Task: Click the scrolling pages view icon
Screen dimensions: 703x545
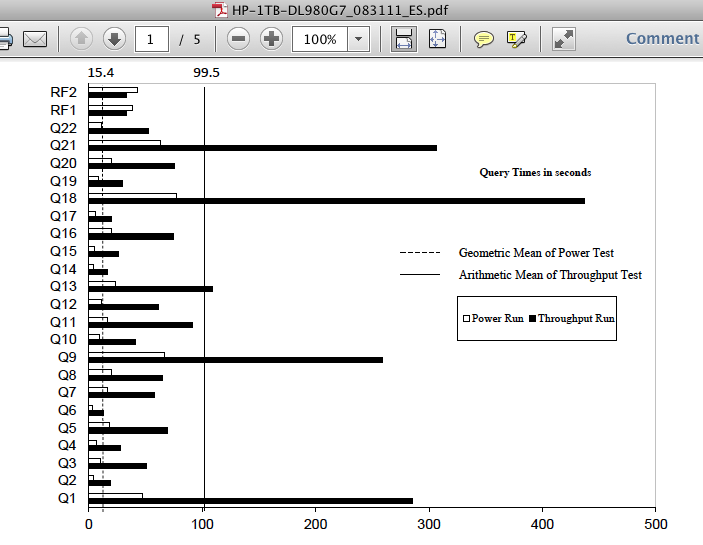Action: (x=404, y=39)
